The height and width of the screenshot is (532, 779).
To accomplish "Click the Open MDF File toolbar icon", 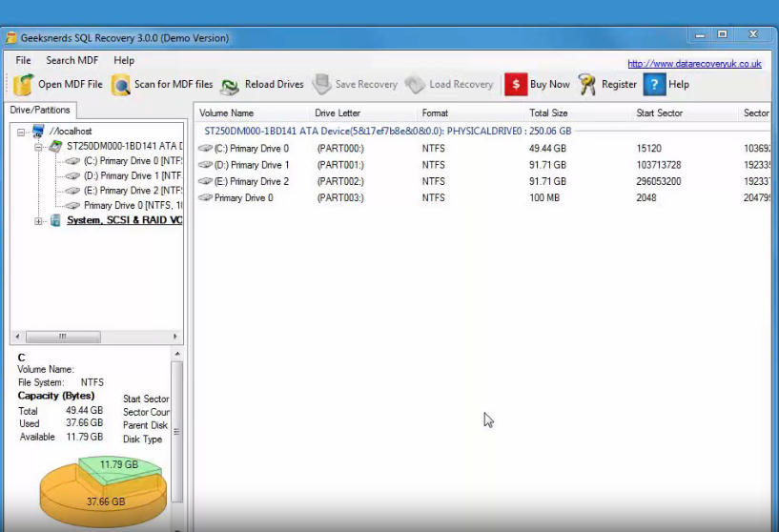I will point(23,85).
